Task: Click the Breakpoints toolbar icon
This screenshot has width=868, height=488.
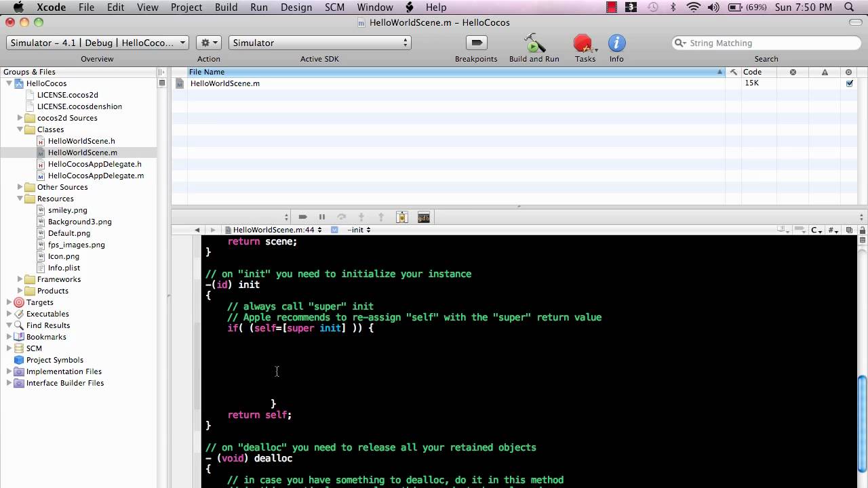Action: point(476,43)
